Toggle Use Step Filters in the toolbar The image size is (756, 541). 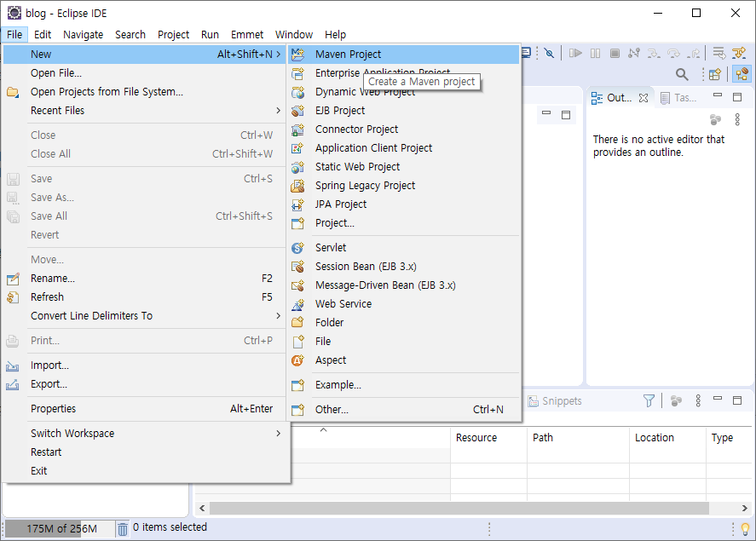[739, 53]
